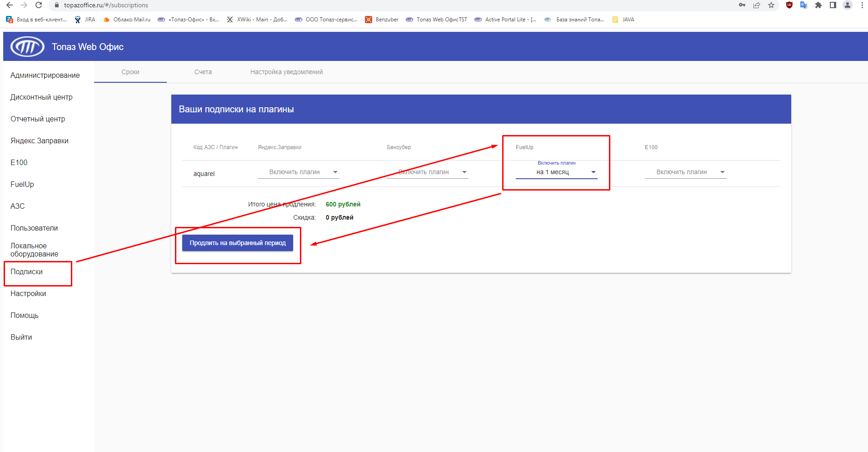This screenshot has height=452, width=868.
Task: Open Настройки in the sidebar
Action: pyautogui.click(x=28, y=293)
